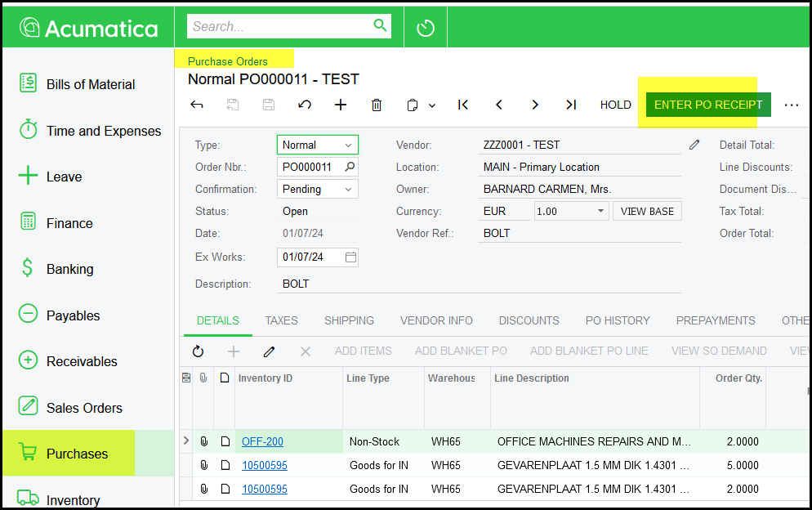Open the Ex Works calendar picker
The image size is (812, 510).
pyautogui.click(x=350, y=257)
